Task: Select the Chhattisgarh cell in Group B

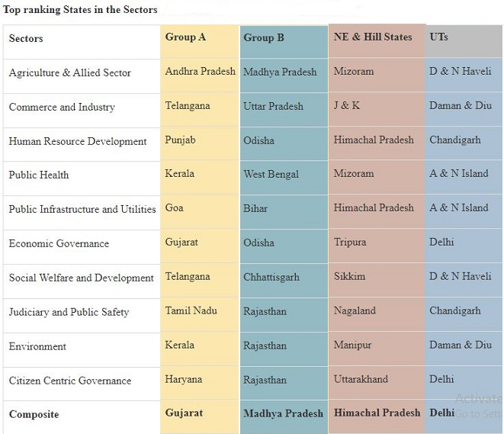Action: [x=271, y=278]
